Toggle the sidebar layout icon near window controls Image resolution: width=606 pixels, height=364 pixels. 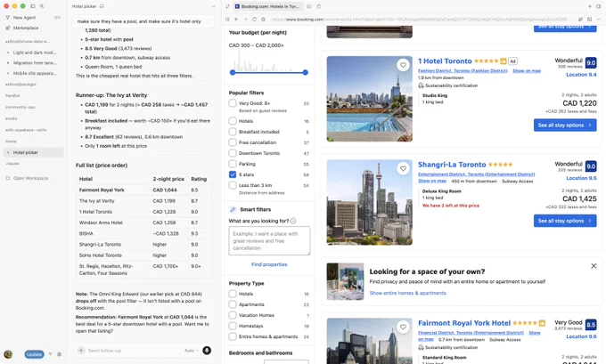pyautogui.click(x=33, y=6)
